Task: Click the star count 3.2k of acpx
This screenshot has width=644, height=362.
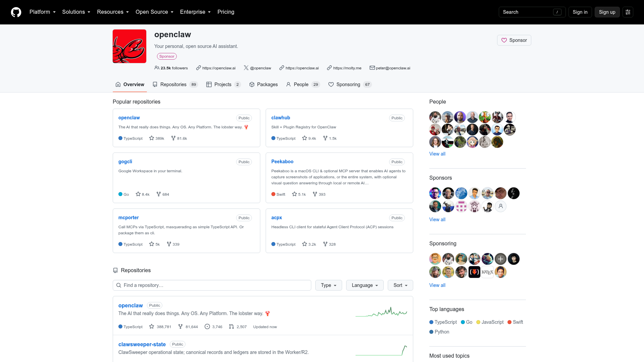Action: click(309, 244)
